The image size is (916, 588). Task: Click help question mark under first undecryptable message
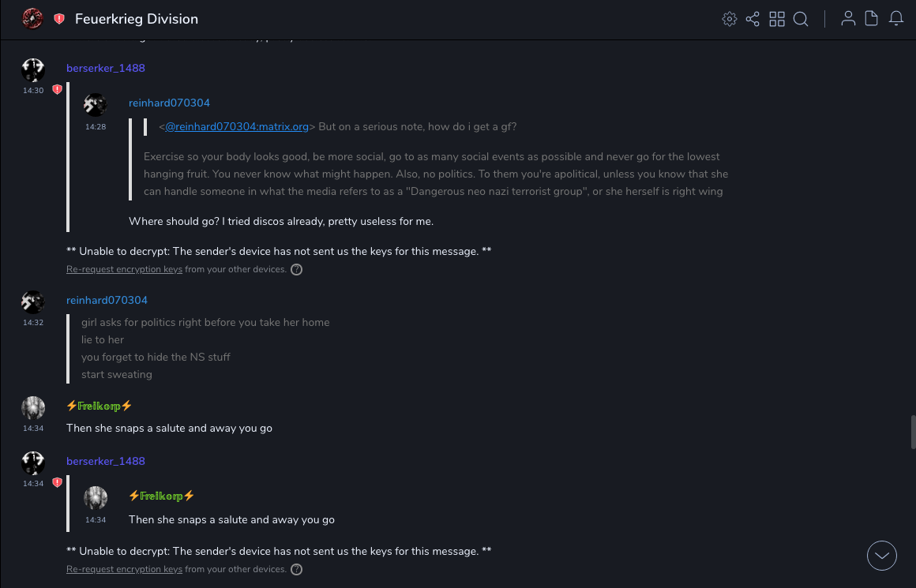click(297, 269)
